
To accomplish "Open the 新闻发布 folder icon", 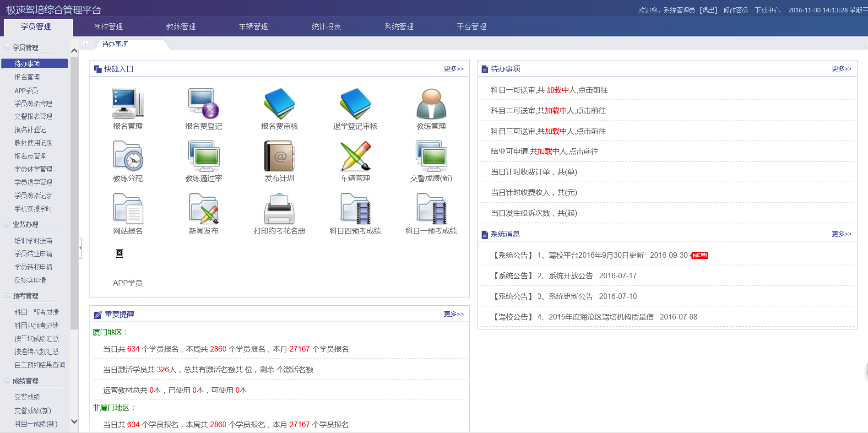I will (203, 209).
